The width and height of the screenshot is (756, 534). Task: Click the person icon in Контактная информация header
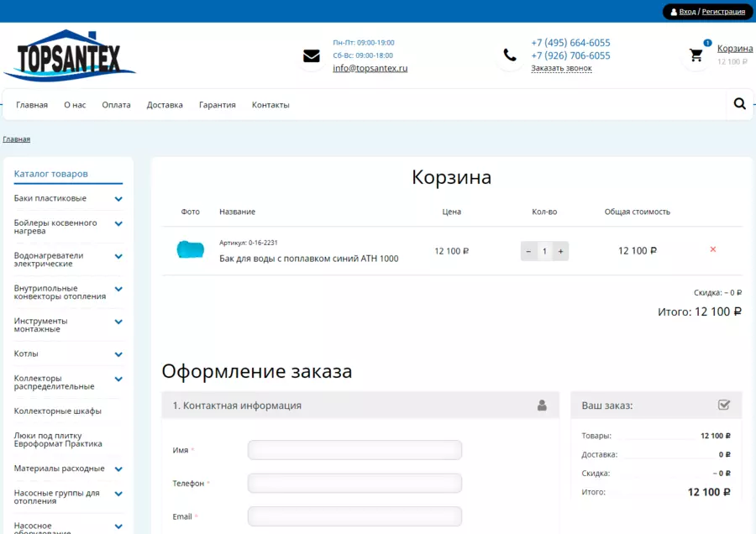point(542,406)
